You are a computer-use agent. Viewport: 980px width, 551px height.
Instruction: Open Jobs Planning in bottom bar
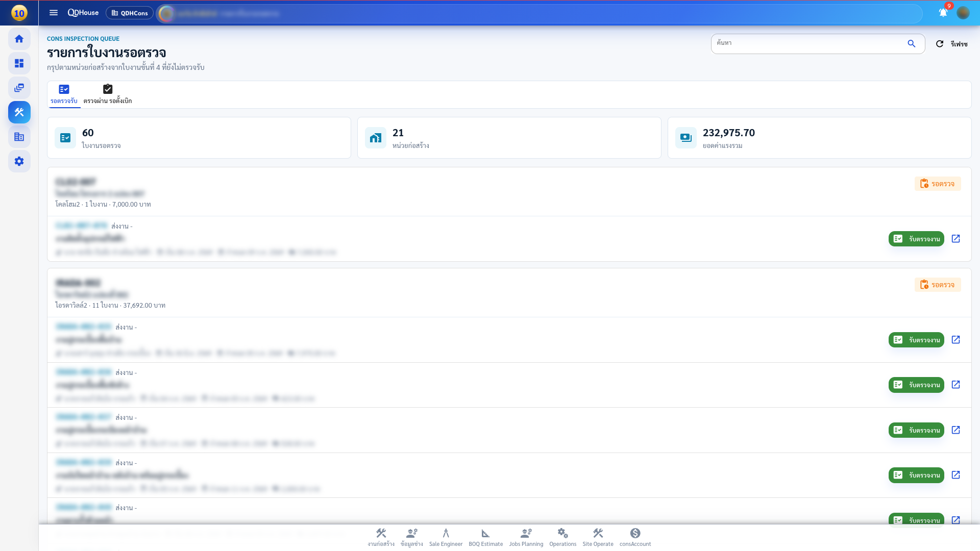click(x=526, y=537)
